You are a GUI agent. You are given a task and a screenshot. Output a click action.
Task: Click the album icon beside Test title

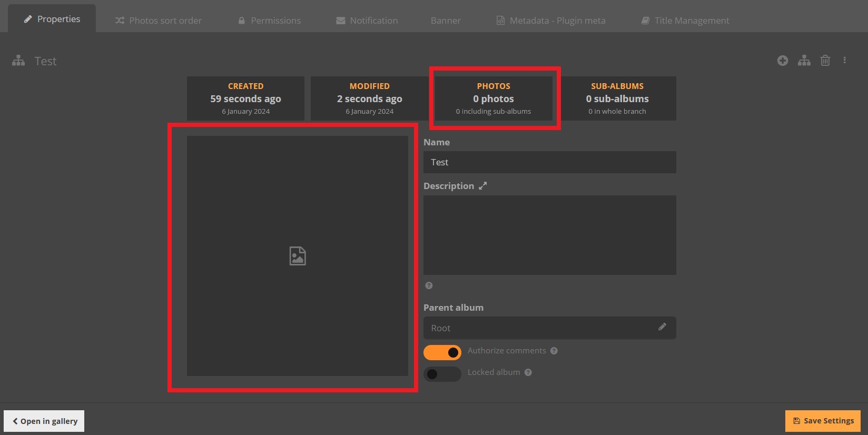[18, 61]
